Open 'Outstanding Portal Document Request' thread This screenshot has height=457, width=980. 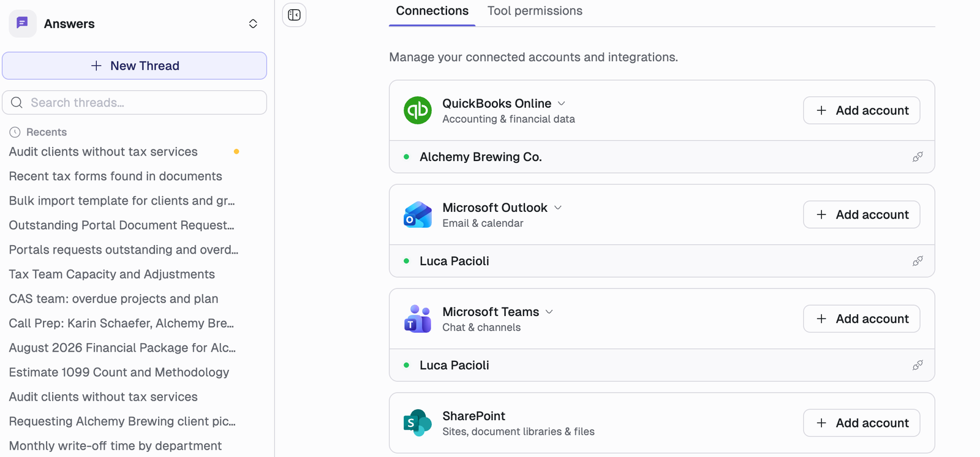click(122, 225)
